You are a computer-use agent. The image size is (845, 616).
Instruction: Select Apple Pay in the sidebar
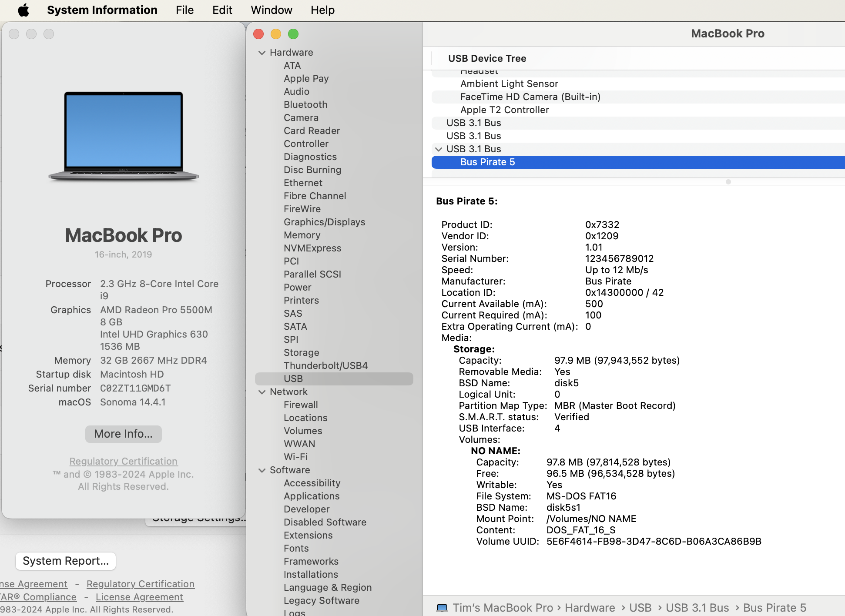(x=306, y=78)
